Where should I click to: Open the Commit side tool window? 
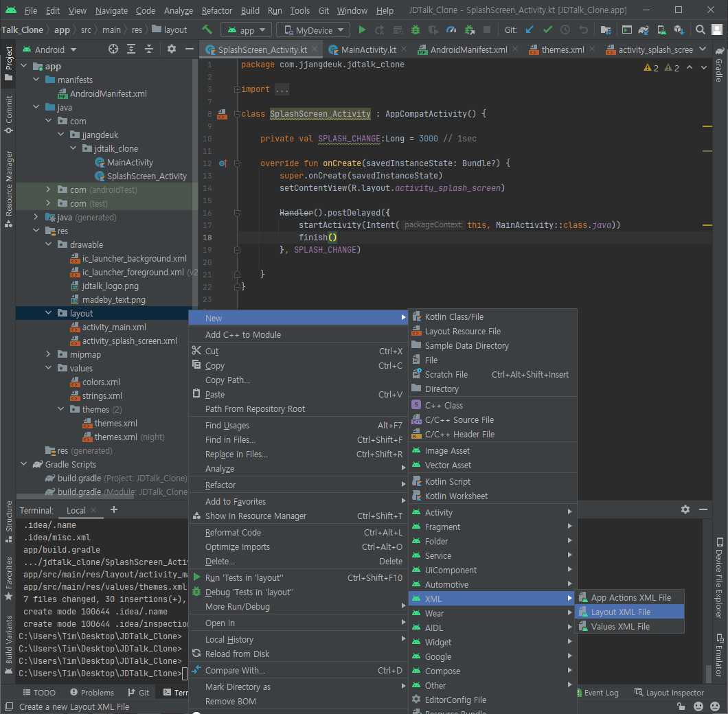9,115
